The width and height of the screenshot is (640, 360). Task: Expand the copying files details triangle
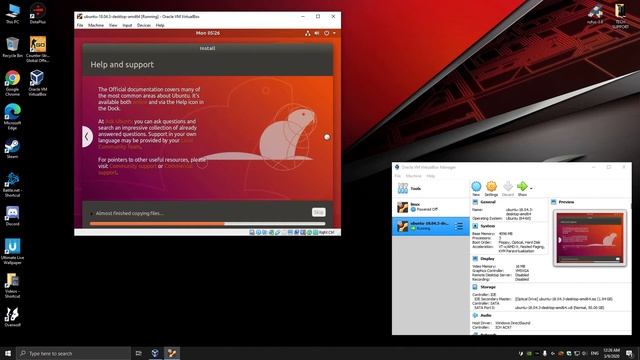92,213
